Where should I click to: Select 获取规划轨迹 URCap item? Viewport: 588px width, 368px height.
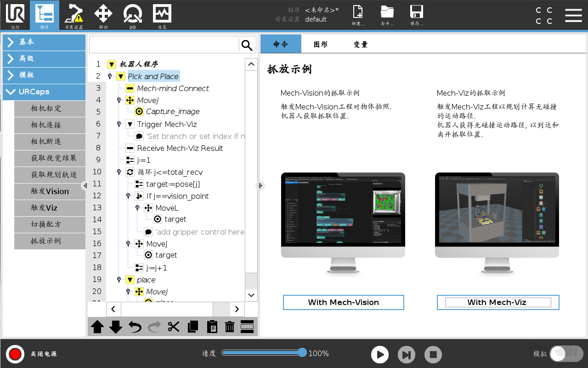point(50,175)
